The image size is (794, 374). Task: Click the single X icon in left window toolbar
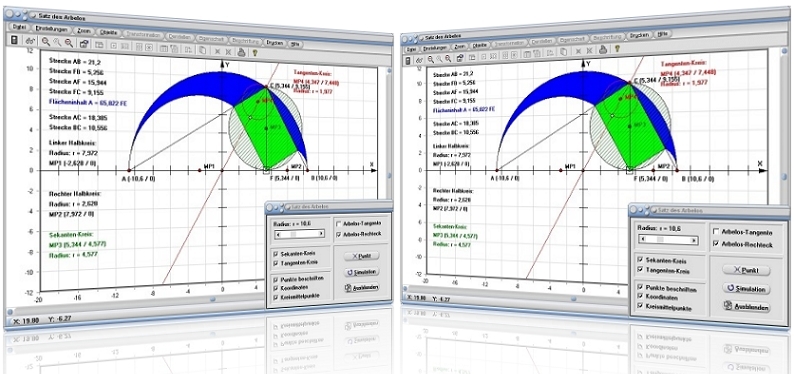coord(218,52)
